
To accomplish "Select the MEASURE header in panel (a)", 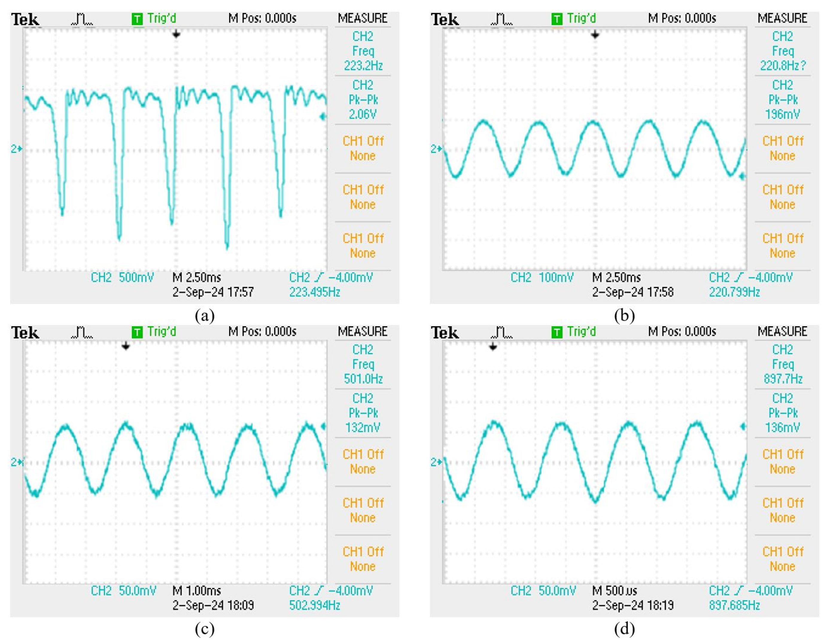I will pos(363,19).
